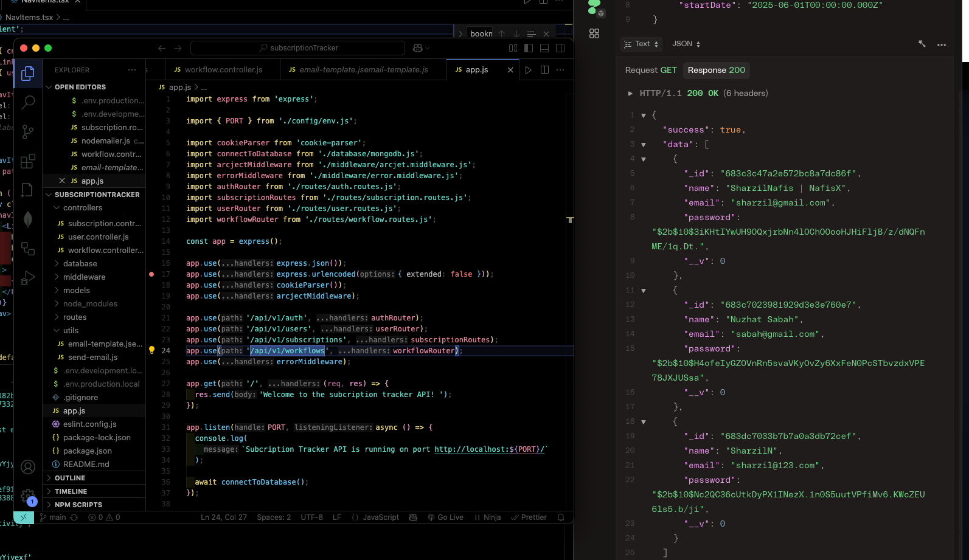Viewport: 969px width, 560px height.
Task: Open the Text format dropdown in API client
Action: pyautogui.click(x=641, y=44)
